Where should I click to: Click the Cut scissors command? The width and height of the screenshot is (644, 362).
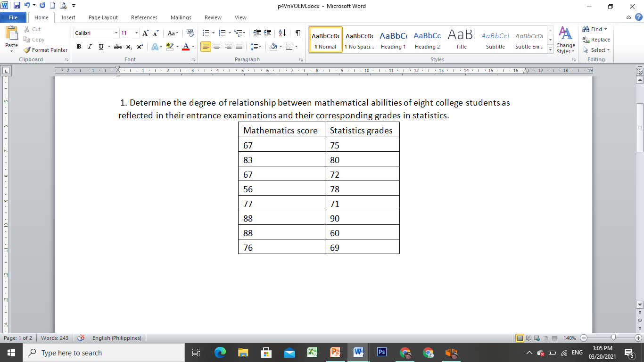[x=32, y=29]
